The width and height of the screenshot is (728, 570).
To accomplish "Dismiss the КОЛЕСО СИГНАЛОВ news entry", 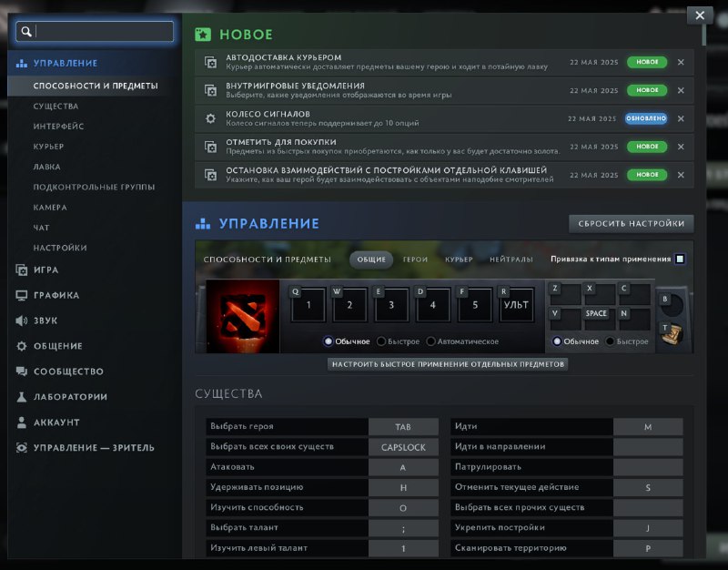I will tap(681, 118).
